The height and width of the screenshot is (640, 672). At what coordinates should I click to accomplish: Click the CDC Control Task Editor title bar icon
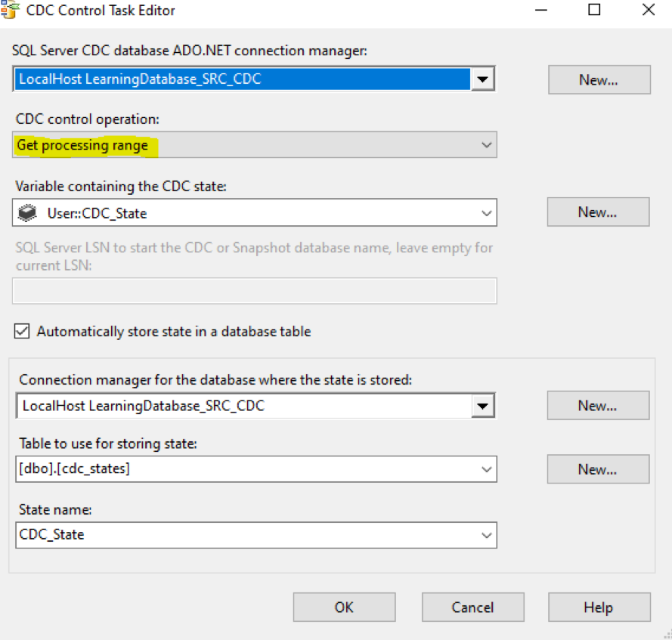(x=11, y=11)
